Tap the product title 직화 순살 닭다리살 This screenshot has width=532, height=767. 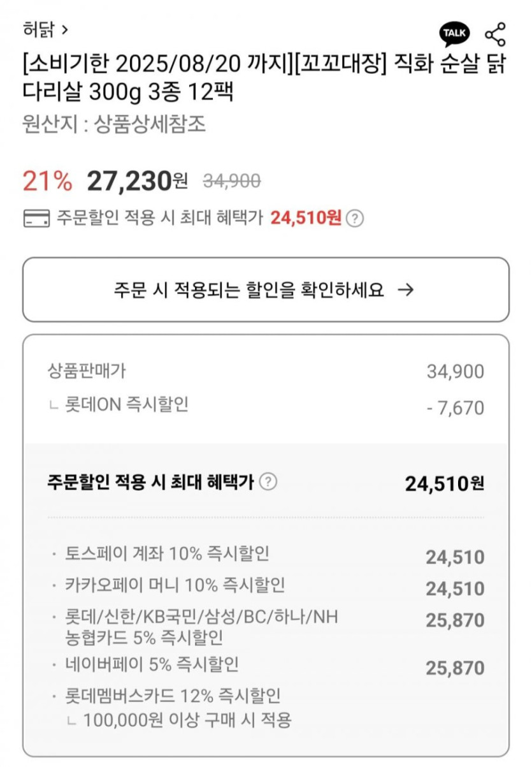[x=264, y=79]
